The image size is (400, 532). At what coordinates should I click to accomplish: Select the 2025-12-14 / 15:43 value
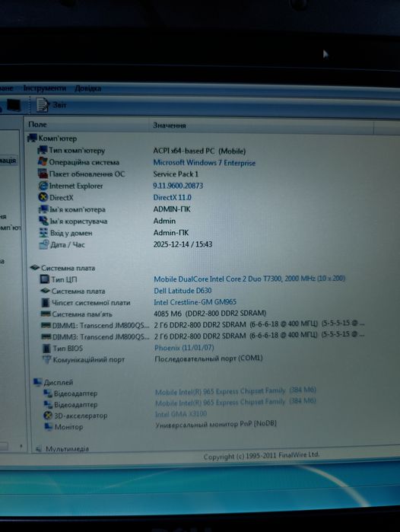[183, 244]
